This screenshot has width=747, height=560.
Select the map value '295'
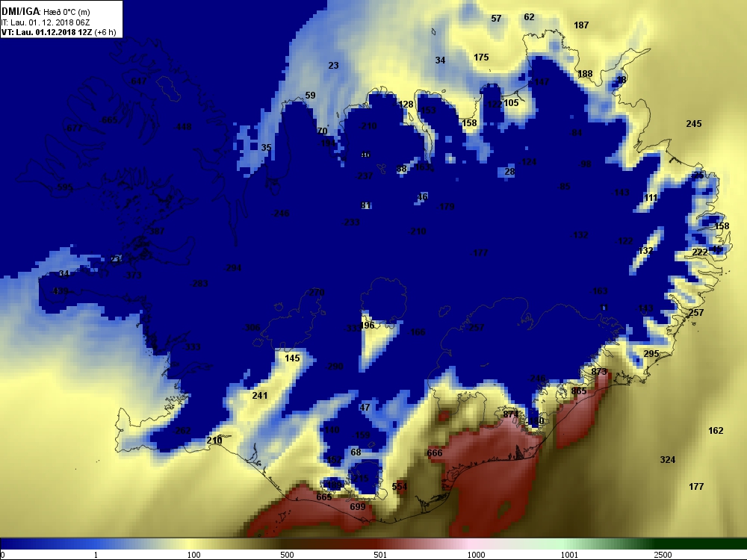pos(651,353)
